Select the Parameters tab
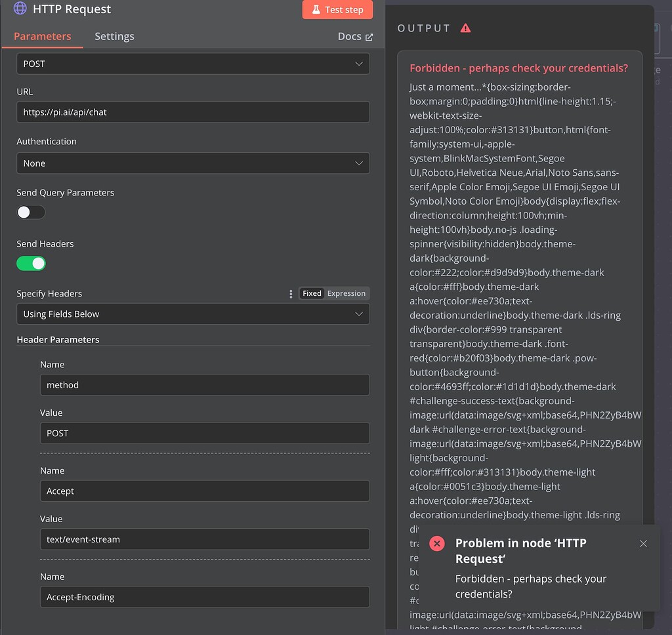Viewport: 672px width, 635px height. coord(43,37)
